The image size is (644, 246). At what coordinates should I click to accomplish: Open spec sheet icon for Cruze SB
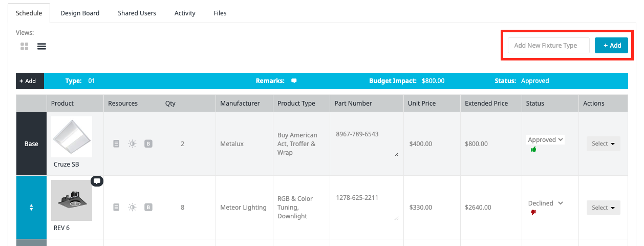[116, 144]
